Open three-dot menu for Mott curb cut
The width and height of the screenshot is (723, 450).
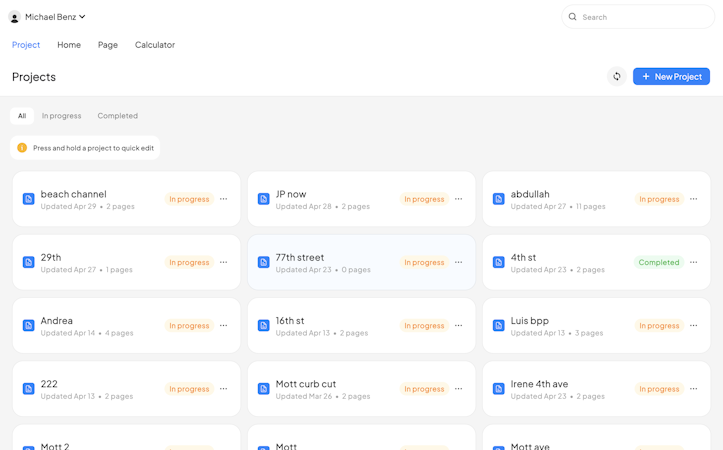(x=458, y=389)
